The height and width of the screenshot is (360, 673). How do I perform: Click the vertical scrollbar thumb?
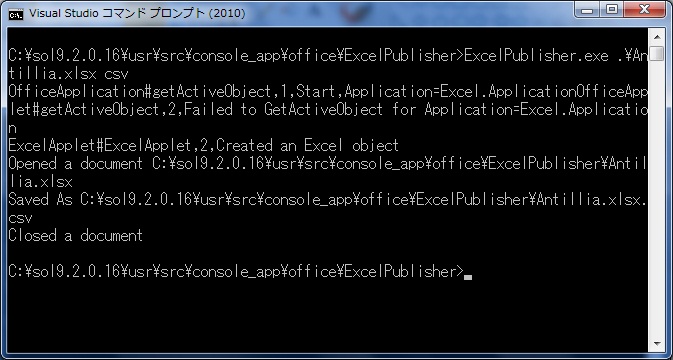point(657,54)
